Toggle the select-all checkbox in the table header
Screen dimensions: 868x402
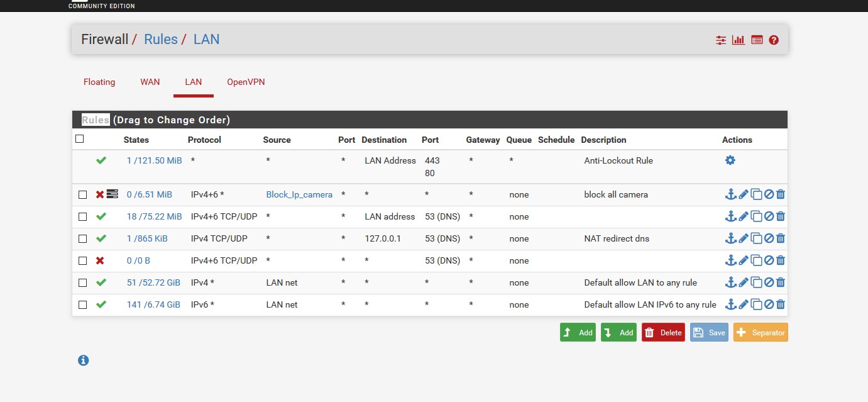(80, 139)
